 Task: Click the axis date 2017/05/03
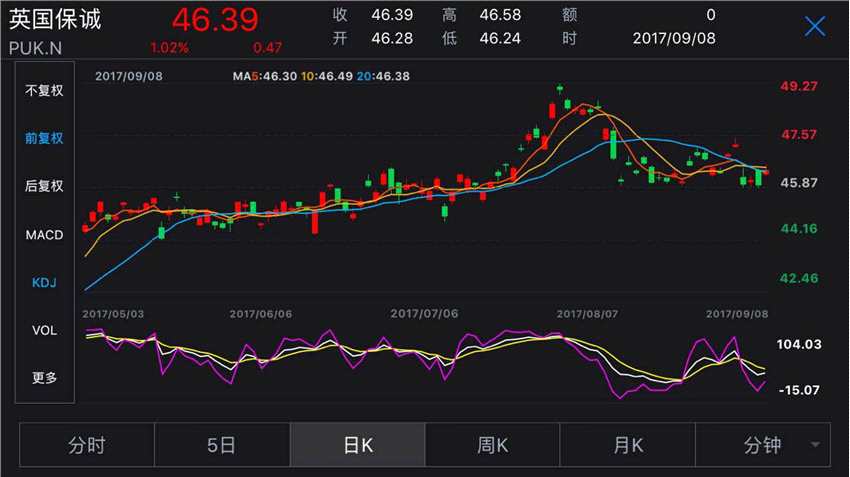pyautogui.click(x=113, y=314)
